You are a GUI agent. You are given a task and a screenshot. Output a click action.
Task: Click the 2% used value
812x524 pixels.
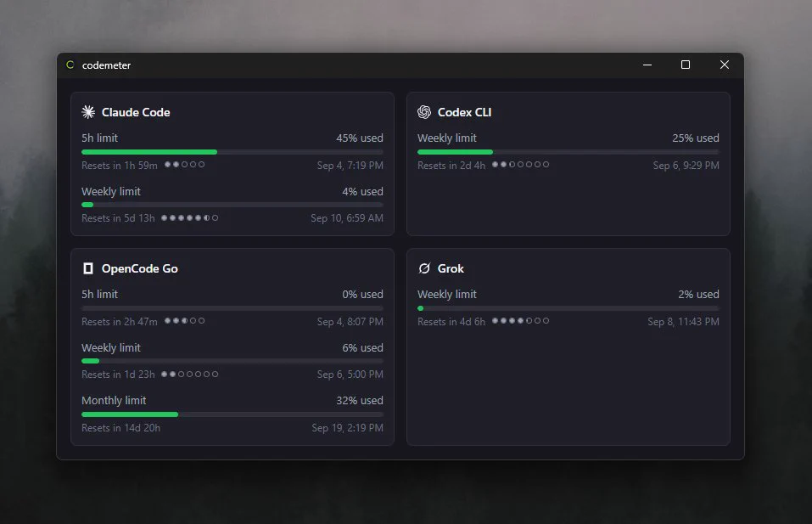click(x=698, y=294)
